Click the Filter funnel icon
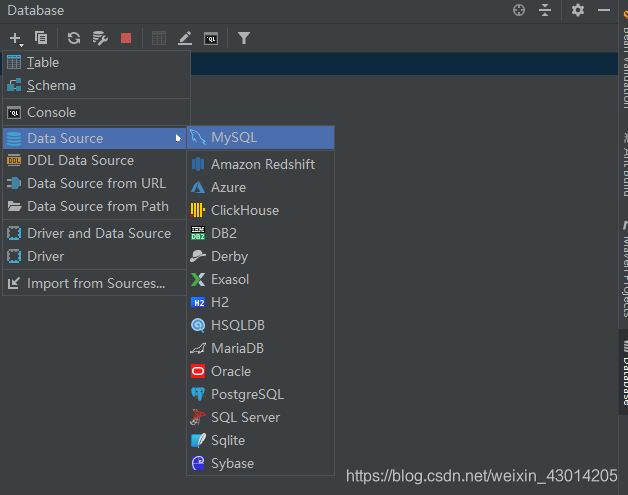The width and height of the screenshot is (628, 495). 244,38
